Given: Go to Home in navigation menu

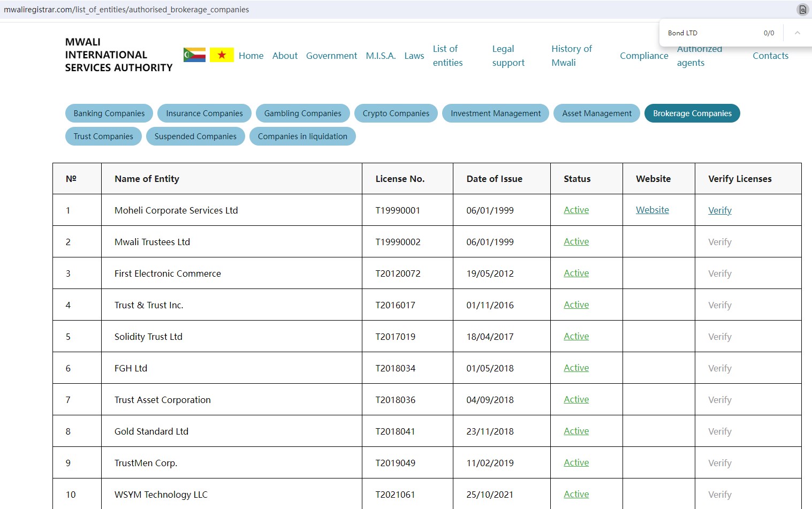Looking at the screenshot, I should 251,56.
